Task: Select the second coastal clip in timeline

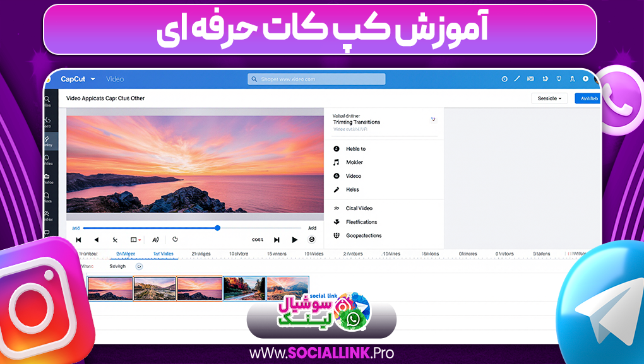Action: pyautogui.click(x=155, y=288)
